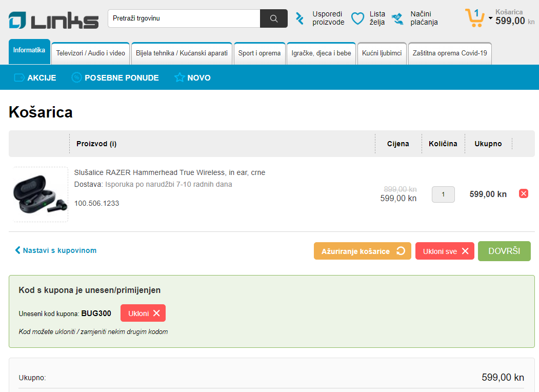Click the delivery text Isporuka po narudžbi
Screen dimensions: 539x392
[x=168, y=184]
